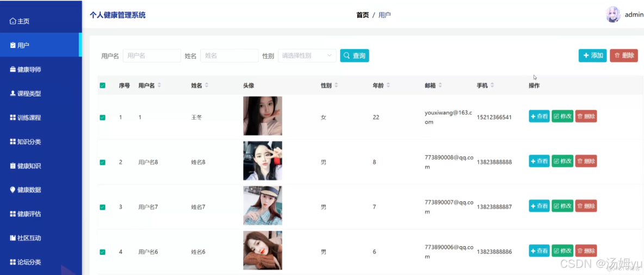The image size is (644, 275).
Task: Open 训练课程 in the sidebar
Action: point(41,118)
